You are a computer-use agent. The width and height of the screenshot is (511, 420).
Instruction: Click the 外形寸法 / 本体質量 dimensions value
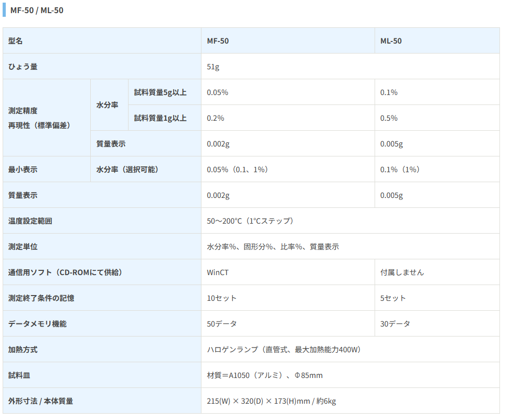(271, 401)
